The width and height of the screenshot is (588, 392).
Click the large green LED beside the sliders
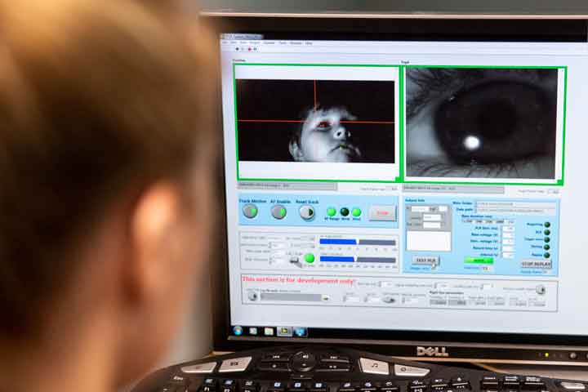[310, 258]
